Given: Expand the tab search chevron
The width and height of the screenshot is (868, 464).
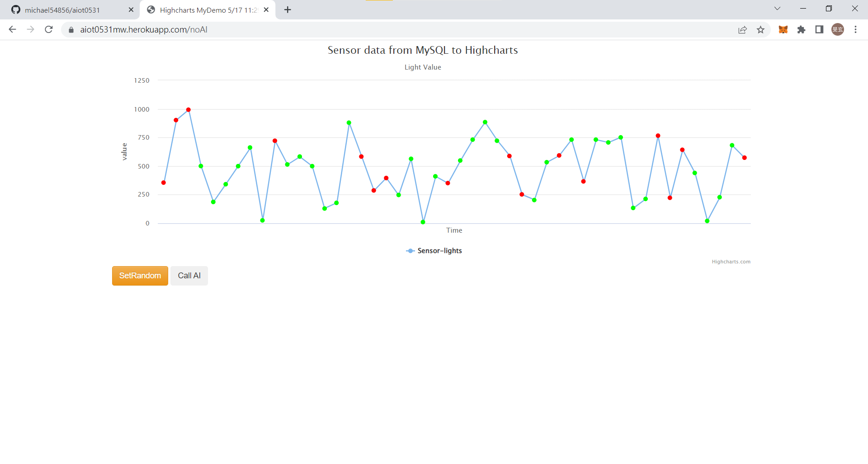Looking at the screenshot, I should [x=777, y=9].
